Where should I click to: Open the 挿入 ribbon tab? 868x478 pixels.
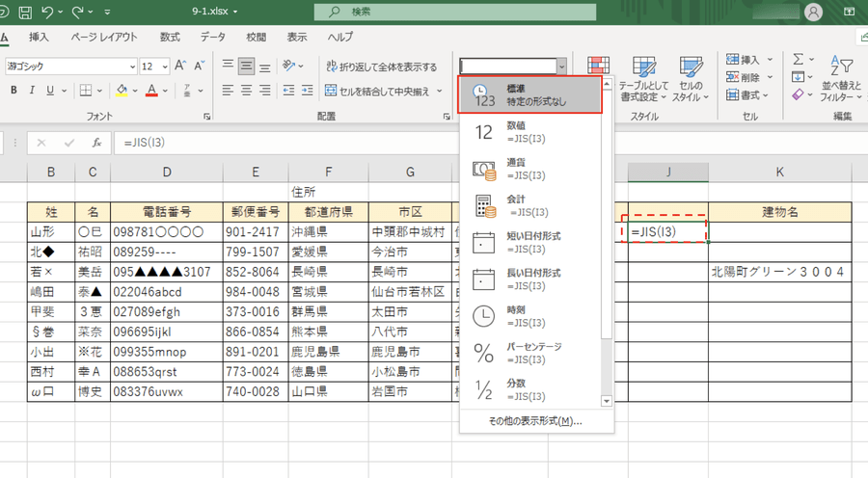39,37
